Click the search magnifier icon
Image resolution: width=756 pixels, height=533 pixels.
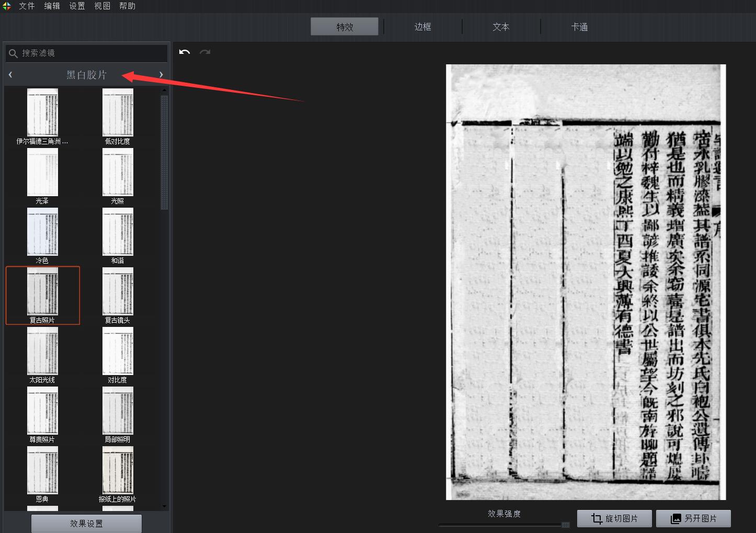14,53
